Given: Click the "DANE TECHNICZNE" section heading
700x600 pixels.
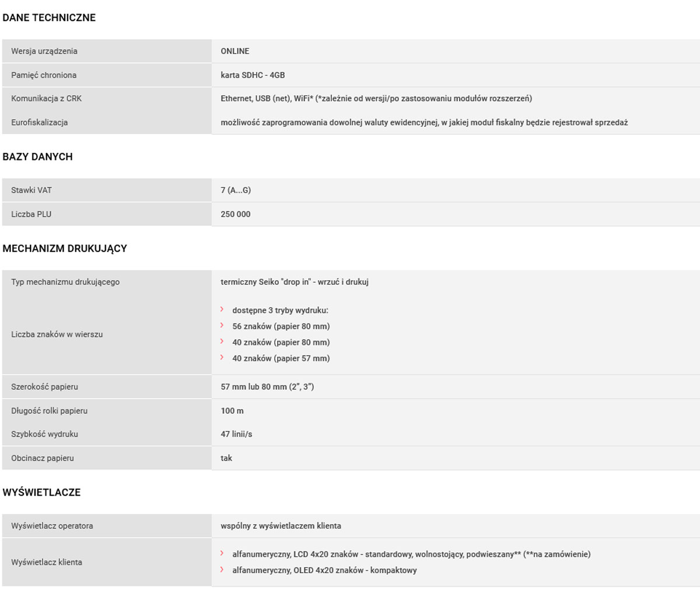Looking at the screenshot, I should (49, 18).
